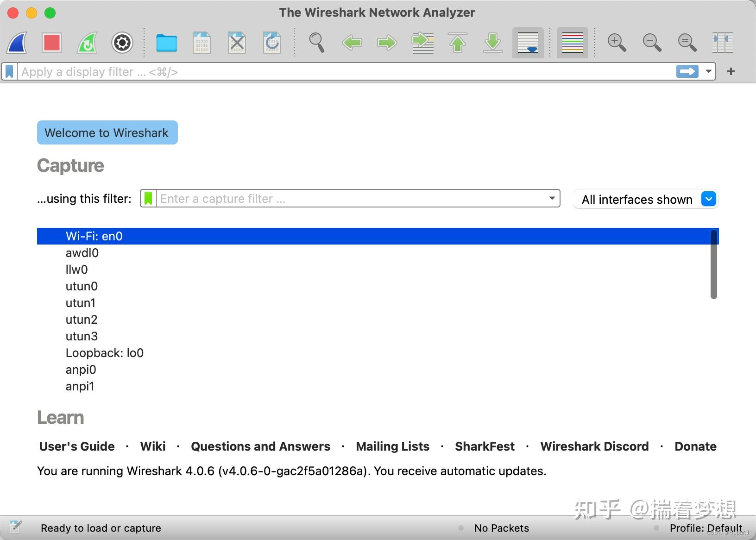Open the find packet search tool

click(x=317, y=43)
